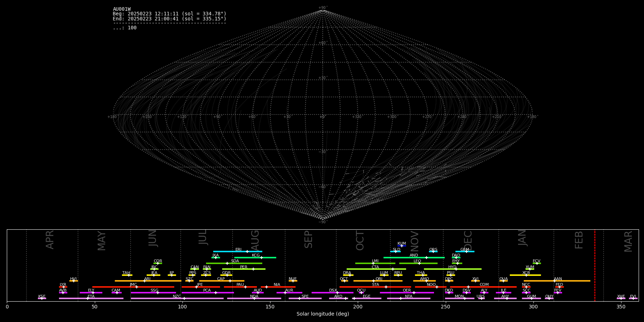Click the AUG month label

255,241
